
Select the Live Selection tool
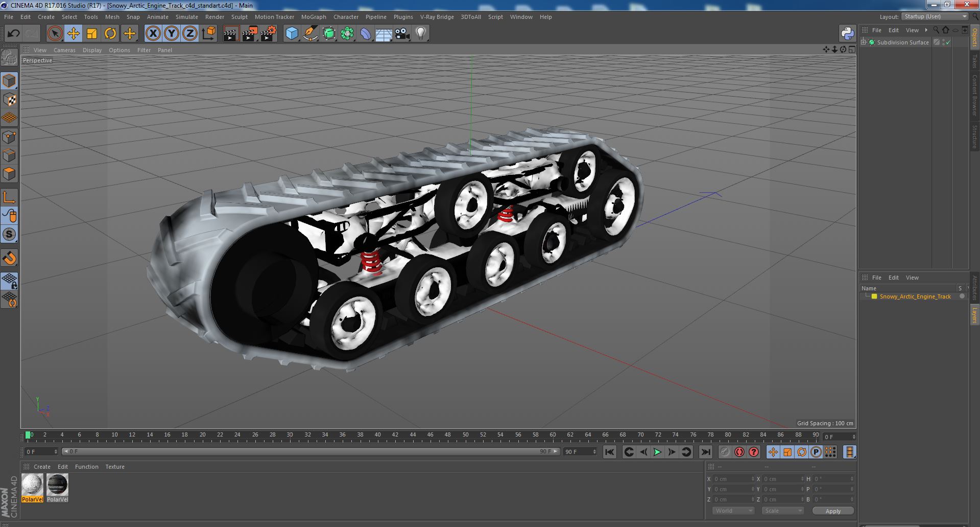[x=55, y=34]
